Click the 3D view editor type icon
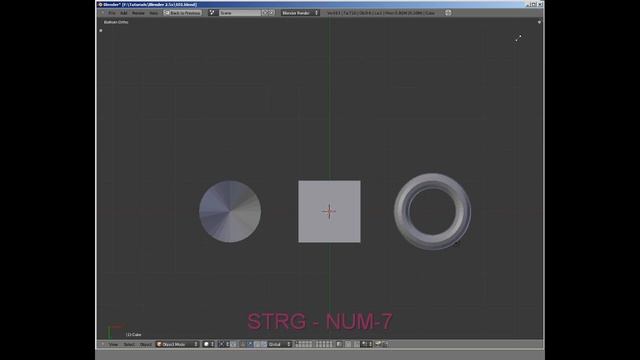 102,344
